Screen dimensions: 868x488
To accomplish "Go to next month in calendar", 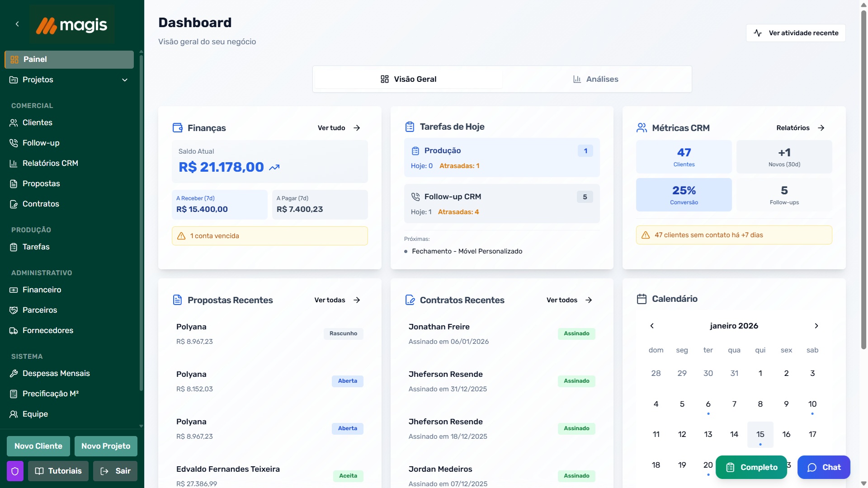I will [x=816, y=326].
